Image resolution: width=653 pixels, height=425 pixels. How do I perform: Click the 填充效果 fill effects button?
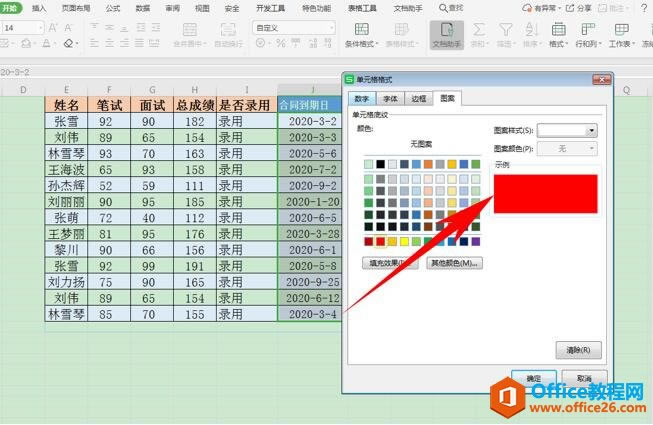pyautogui.click(x=390, y=263)
